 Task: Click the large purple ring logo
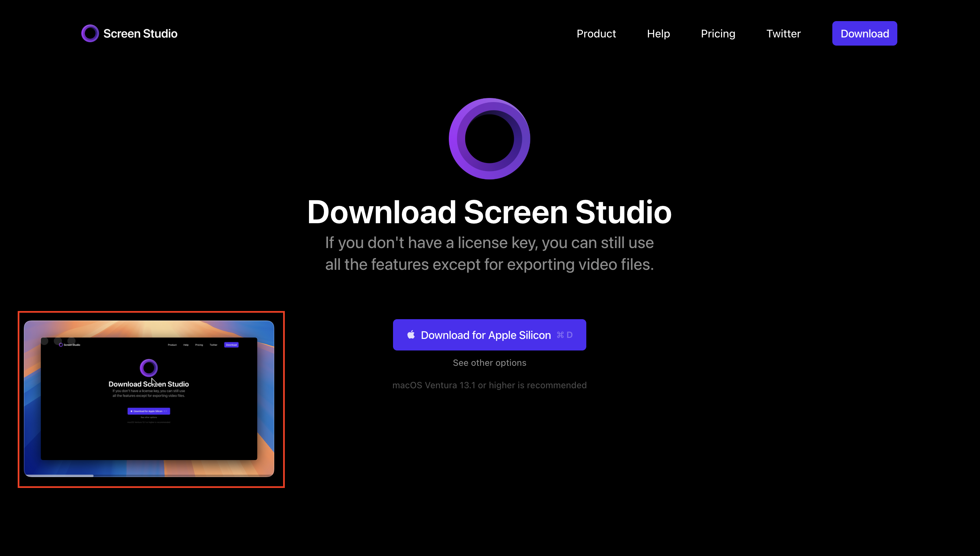point(489,138)
